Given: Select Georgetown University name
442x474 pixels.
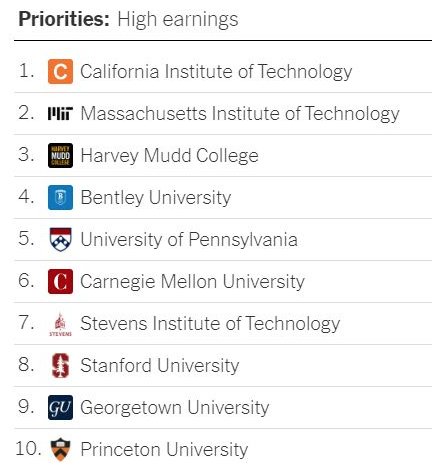Looking at the screenshot, I should [175, 408].
